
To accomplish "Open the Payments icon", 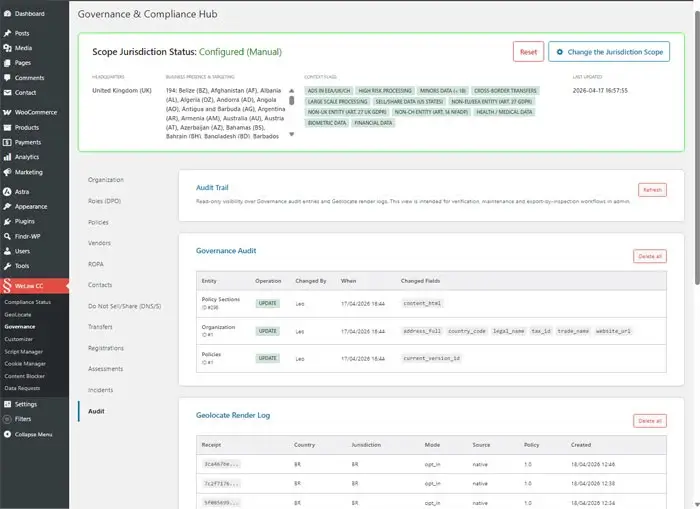I will (x=7, y=142).
